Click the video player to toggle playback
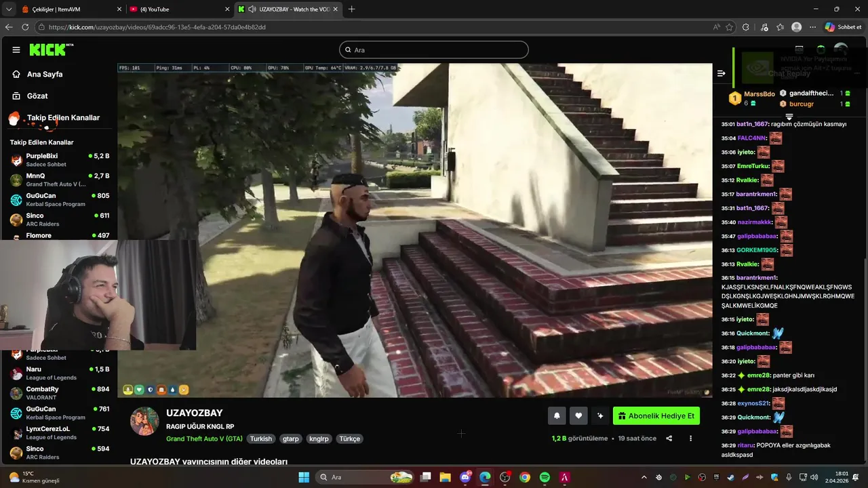The width and height of the screenshot is (868, 488). (415, 230)
